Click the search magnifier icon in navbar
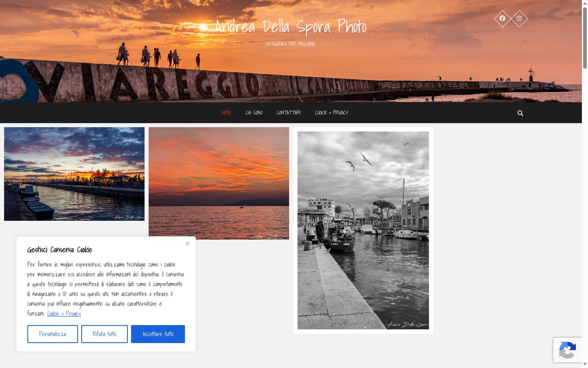The image size is (588, 368). [520, 113]
